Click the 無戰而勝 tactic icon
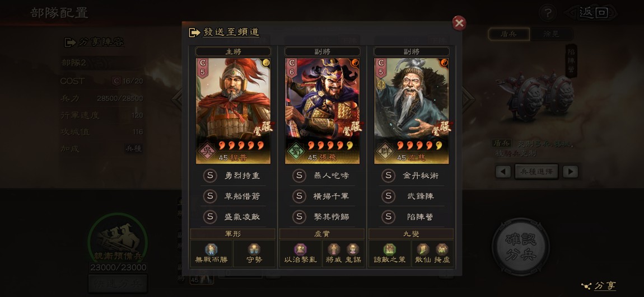The height and width of the screenshot is (297, 644). [x=212, y=253]
